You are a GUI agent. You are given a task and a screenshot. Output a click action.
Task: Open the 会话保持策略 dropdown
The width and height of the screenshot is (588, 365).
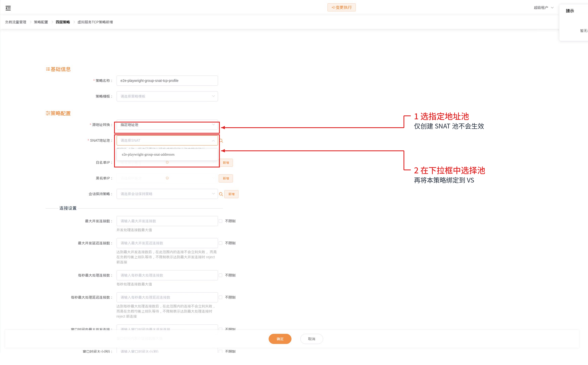pos(167,194)
